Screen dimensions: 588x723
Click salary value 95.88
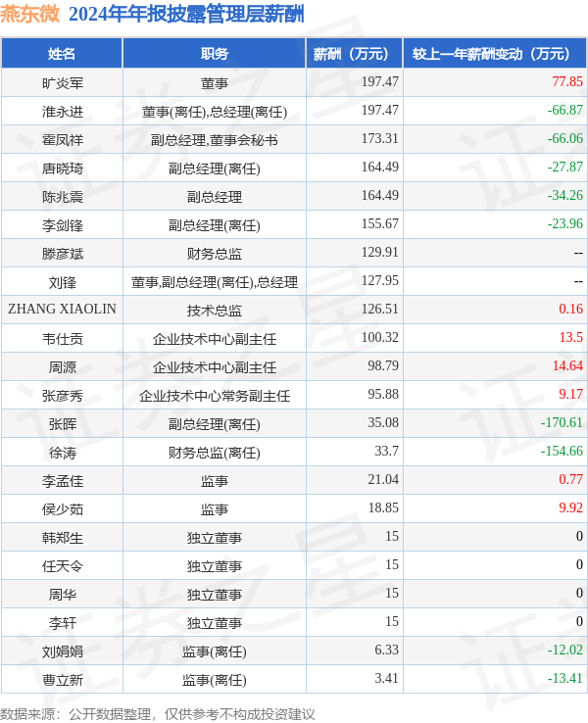click(x=383, y=394)
